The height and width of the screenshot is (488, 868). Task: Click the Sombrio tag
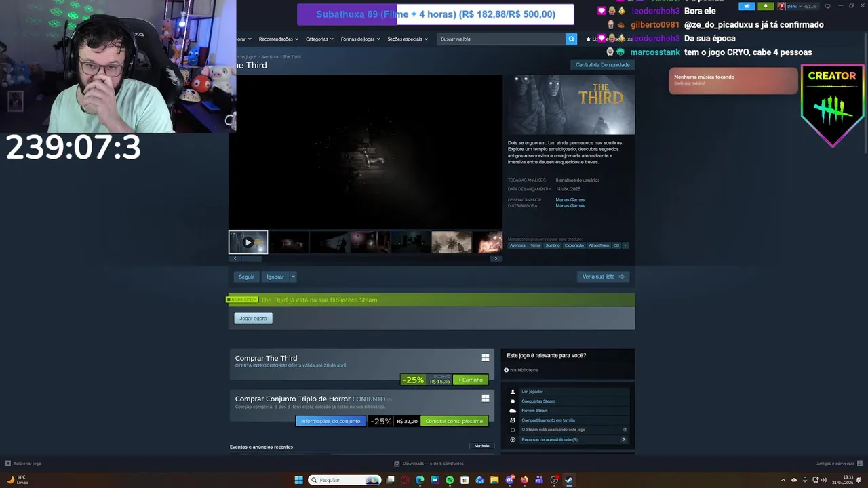coord(553,245)
